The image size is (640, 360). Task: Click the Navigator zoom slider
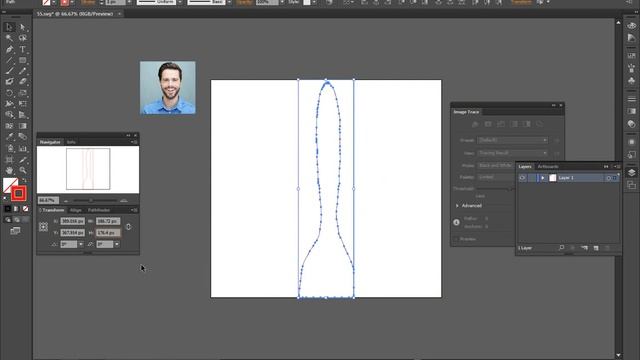click(95, 200)
